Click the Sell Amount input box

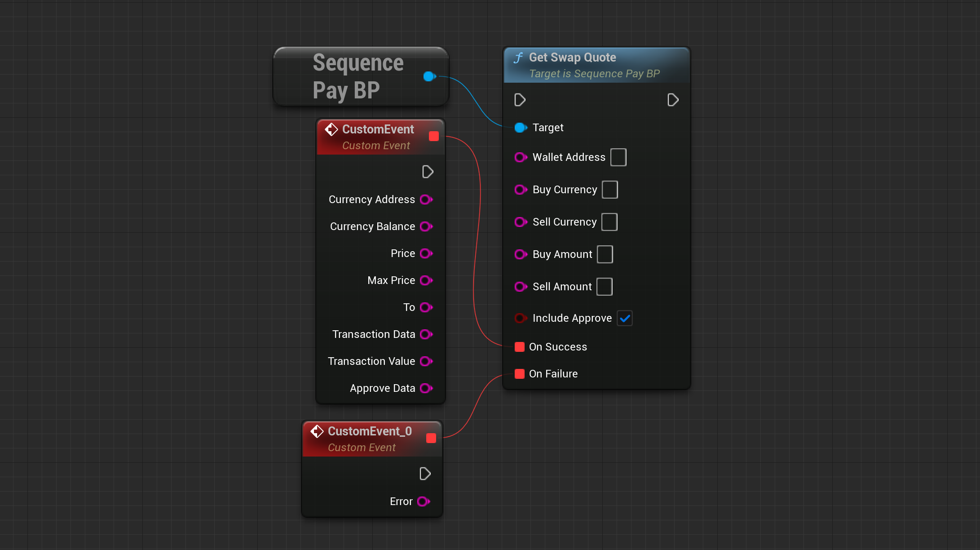click(604, 287)
